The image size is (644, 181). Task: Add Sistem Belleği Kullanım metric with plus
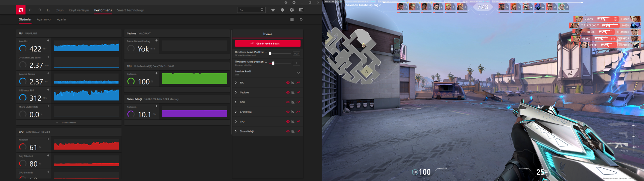click(156, 106)
